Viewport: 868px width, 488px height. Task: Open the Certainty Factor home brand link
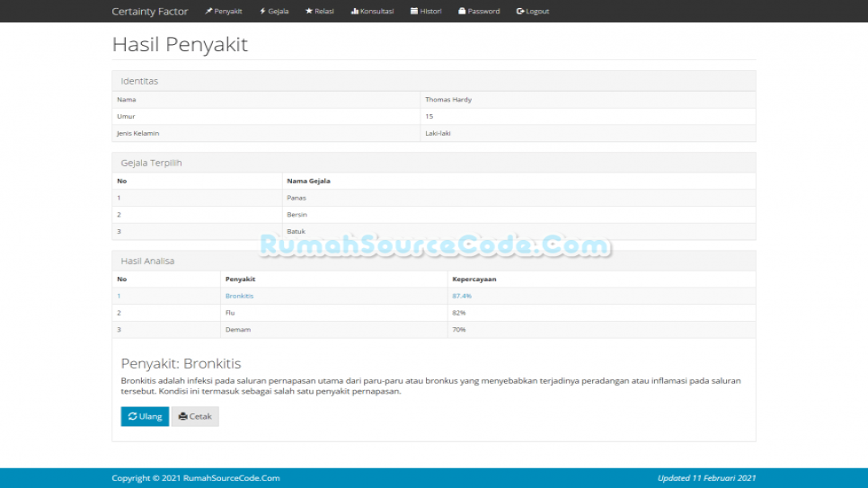pos(149,11)
